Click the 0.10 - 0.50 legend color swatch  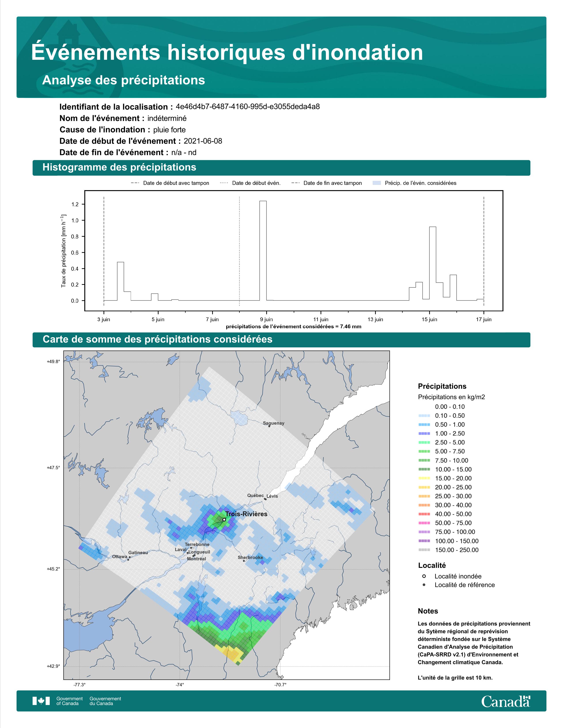424,416
